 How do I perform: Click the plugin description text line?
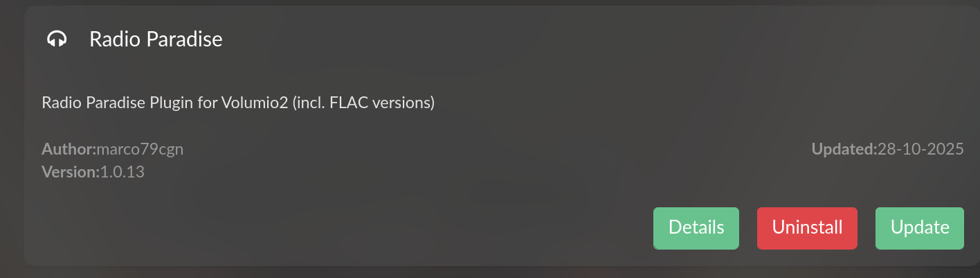coord(237,103)
